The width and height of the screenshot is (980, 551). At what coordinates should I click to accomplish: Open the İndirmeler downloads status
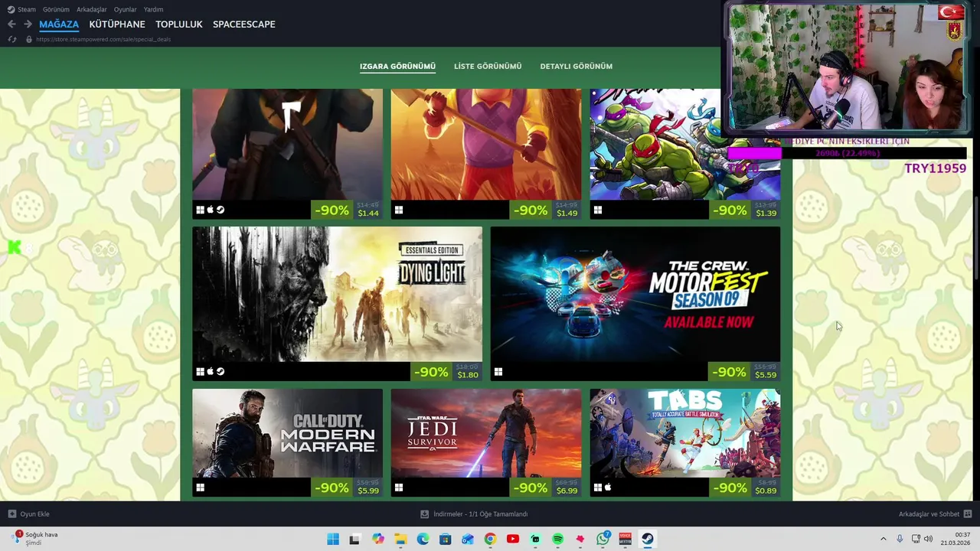click(475, 514)
